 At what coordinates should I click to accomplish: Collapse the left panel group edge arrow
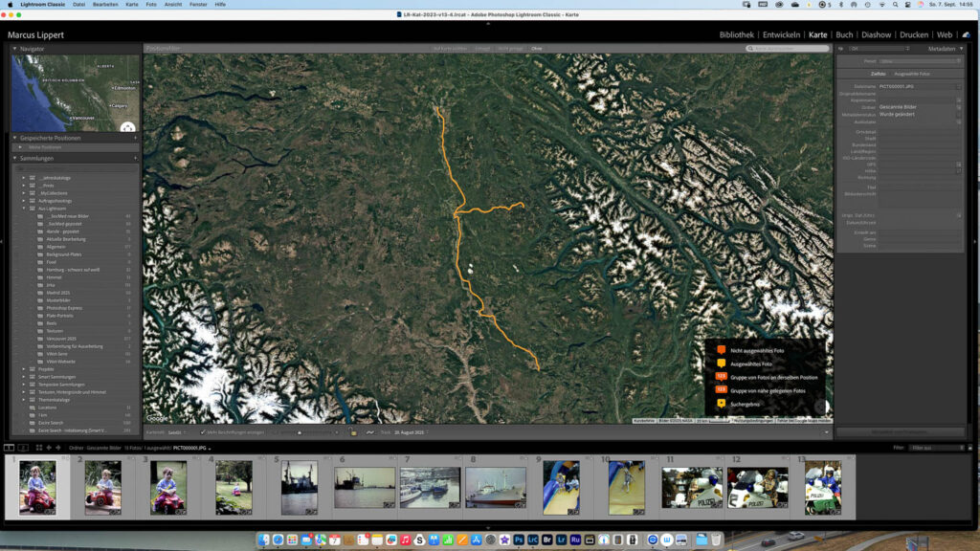pyautogui.click(x=2, y=241)
